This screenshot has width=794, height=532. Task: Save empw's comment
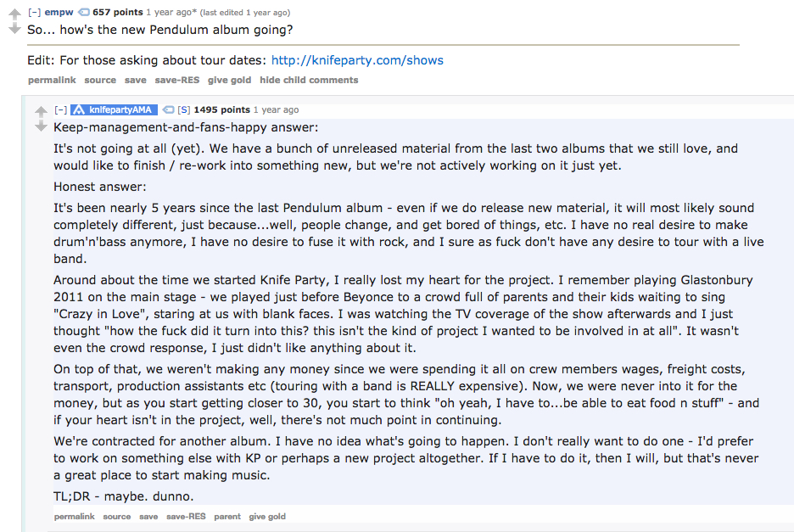(x=135, y=80)
